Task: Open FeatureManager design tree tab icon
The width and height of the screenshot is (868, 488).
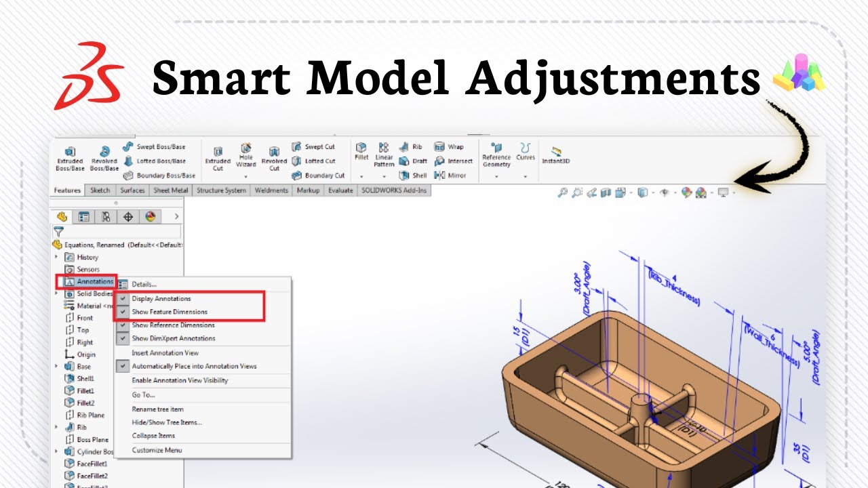Action: [x=62, y=217]
